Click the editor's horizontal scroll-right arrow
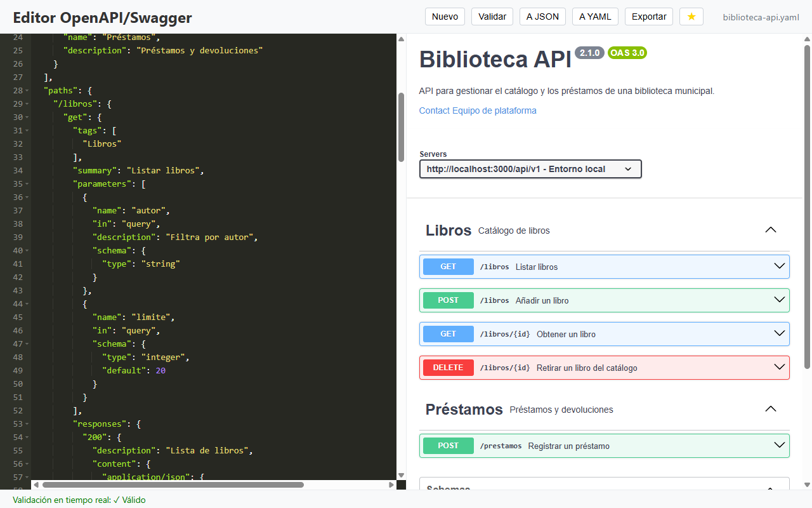812x508 pixels. click(x=391, y=485)
